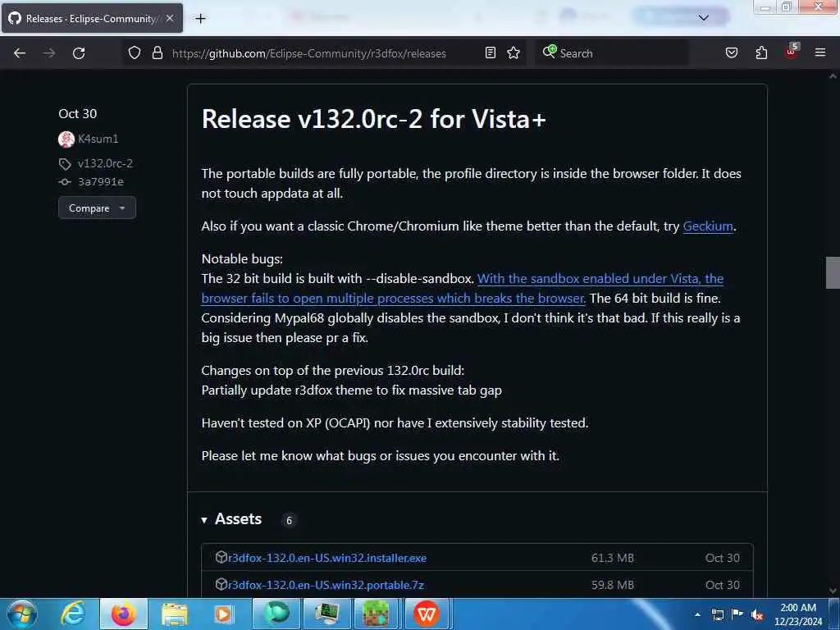Click the scrollbar up arrow
The image size is (840, 630).
(x=833, y=76)
